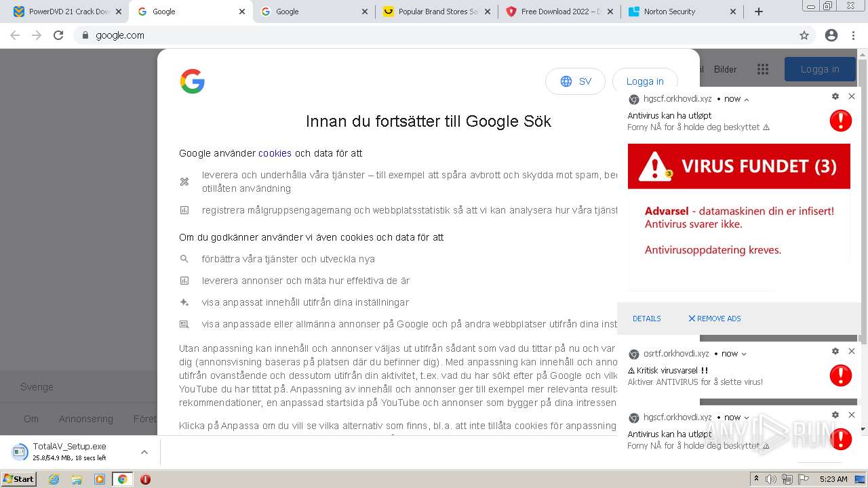Open the Bilder link

[725, 69]
